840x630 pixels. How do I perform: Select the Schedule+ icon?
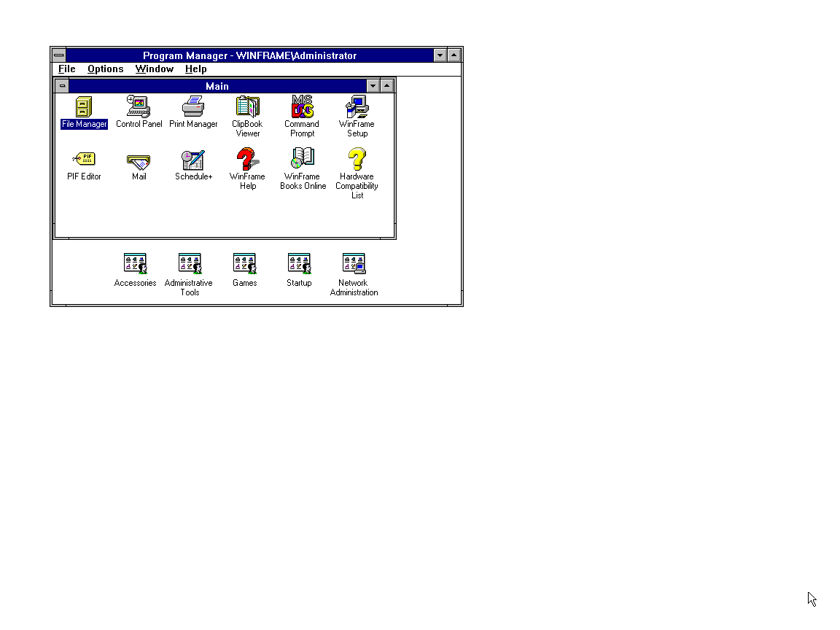tap(193, 160)
